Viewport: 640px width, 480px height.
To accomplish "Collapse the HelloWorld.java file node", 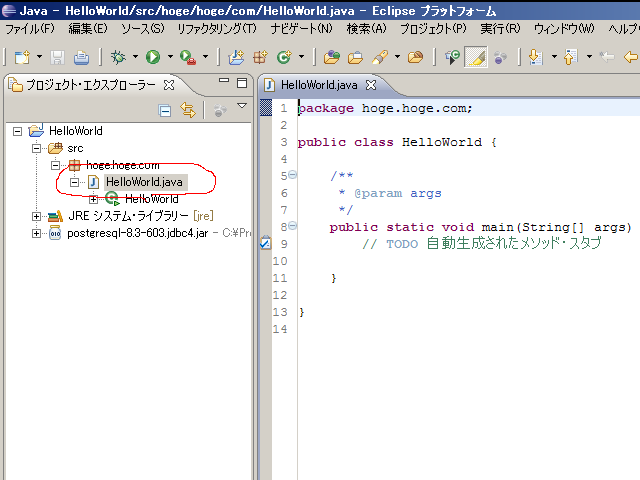I will coord(74,182).
